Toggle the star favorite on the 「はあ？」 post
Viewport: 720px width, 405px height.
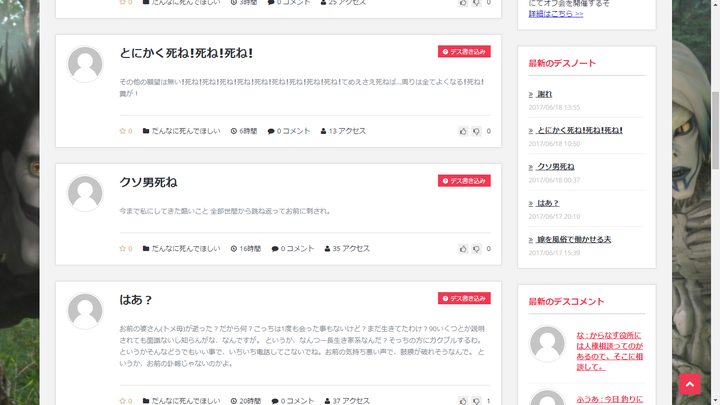(x=123, y=401)
